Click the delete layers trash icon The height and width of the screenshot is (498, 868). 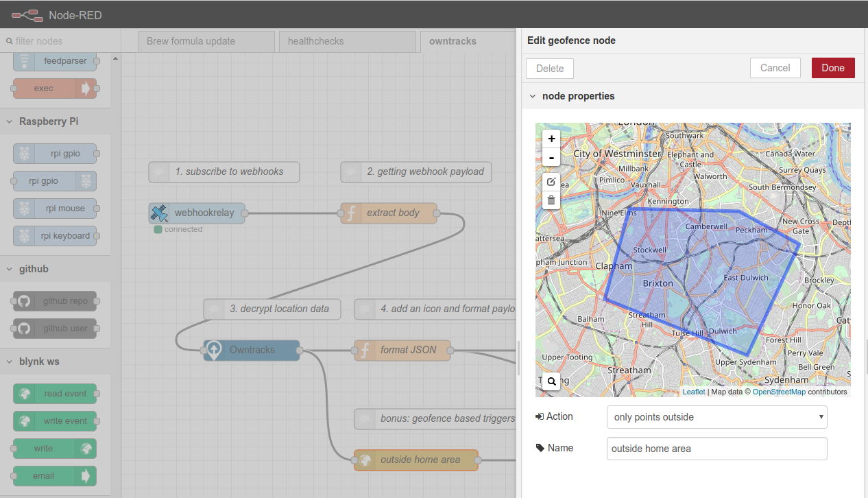pyautogui.click(x=551, y=200)
